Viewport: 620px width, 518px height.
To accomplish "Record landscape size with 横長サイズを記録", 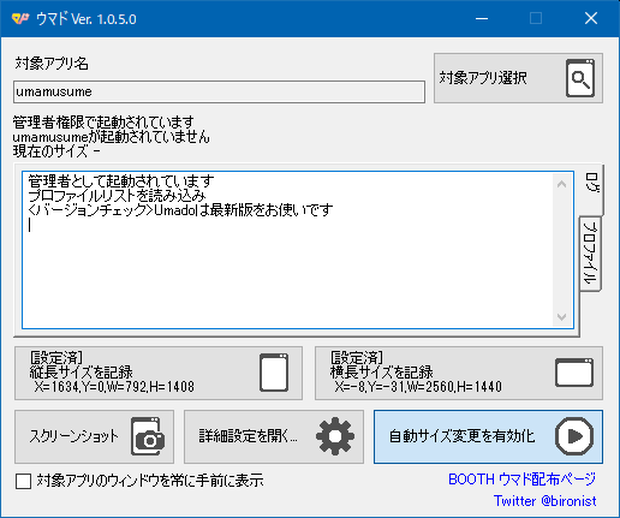I will click(x=459, y=373).
